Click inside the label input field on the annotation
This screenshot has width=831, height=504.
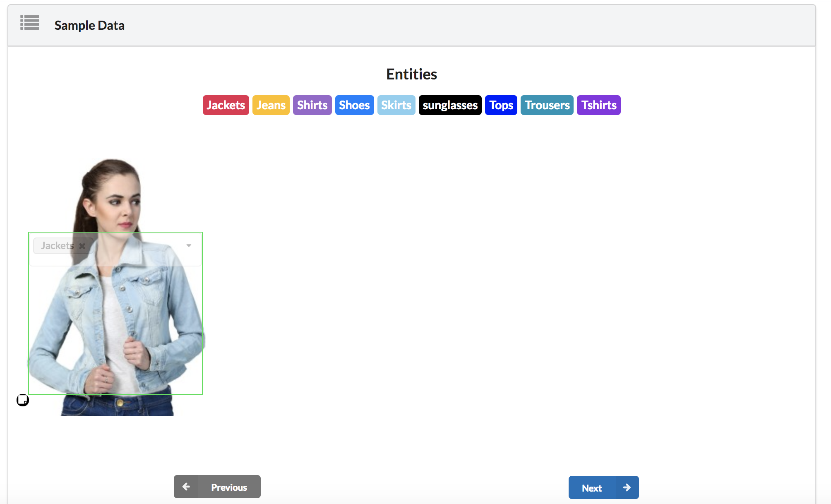pyautogui.click(x=132, y=246)
